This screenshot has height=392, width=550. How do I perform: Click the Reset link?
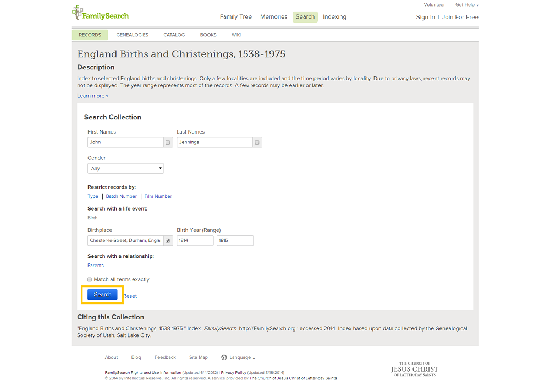pos(130,296)
